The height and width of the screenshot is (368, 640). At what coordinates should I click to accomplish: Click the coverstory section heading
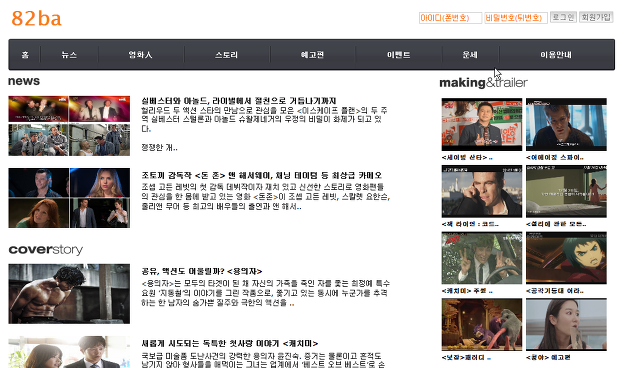click(46, 249)
